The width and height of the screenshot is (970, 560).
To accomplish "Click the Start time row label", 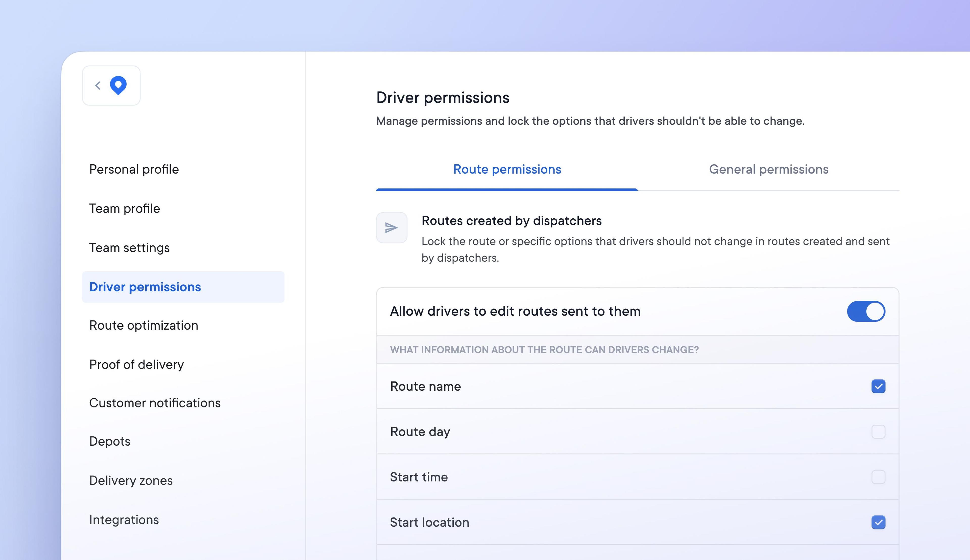I will [419, 477].
